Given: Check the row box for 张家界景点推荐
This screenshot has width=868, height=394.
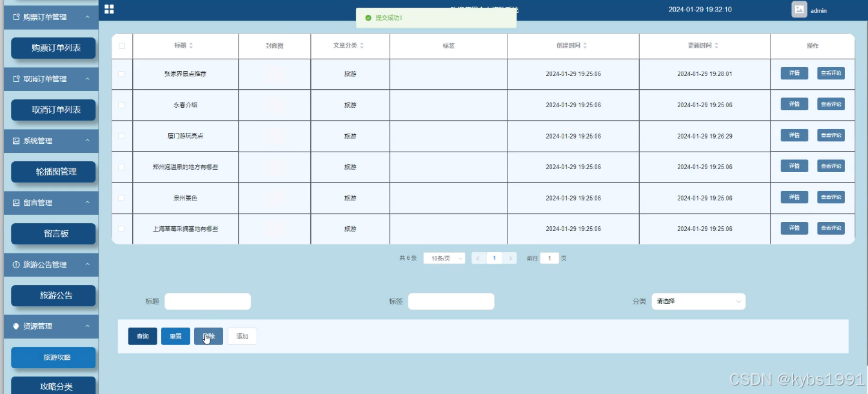Looking at the screenshot, I should click(x=121, y=74).
